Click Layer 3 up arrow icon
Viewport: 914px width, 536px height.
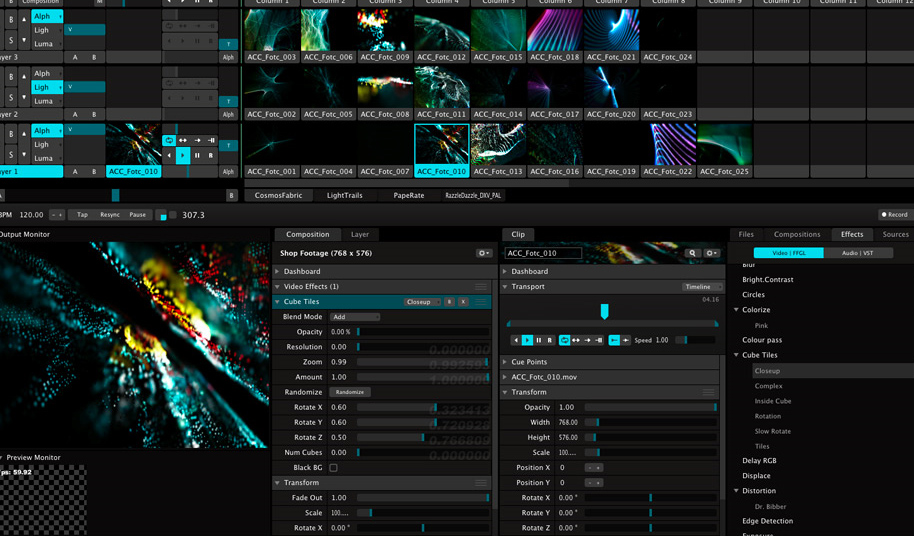(24, 19)
